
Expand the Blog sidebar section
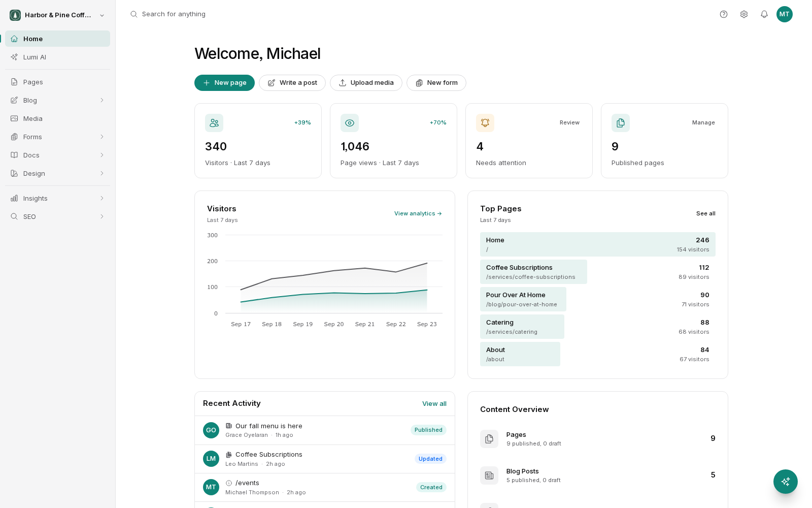tap(102, 100)
